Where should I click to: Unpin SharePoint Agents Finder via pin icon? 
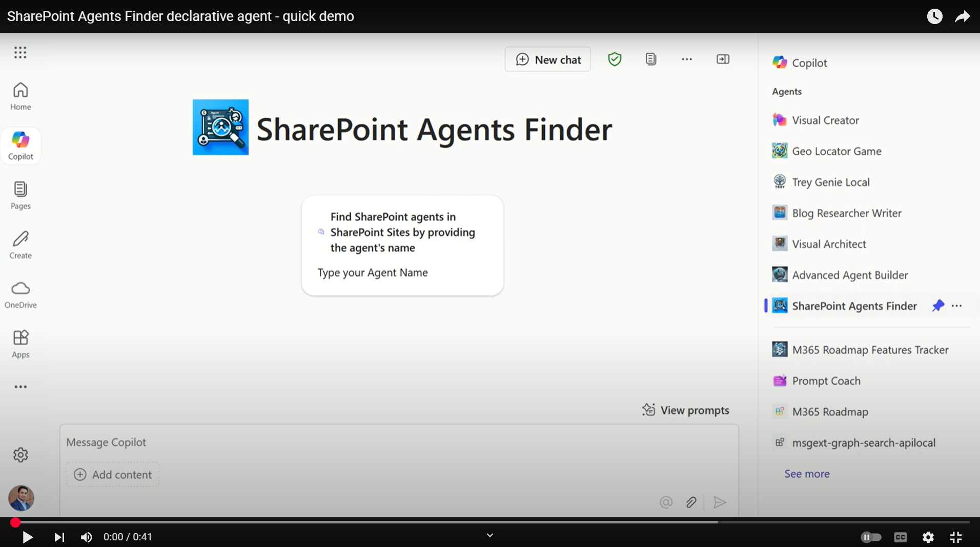coord(937,306)
